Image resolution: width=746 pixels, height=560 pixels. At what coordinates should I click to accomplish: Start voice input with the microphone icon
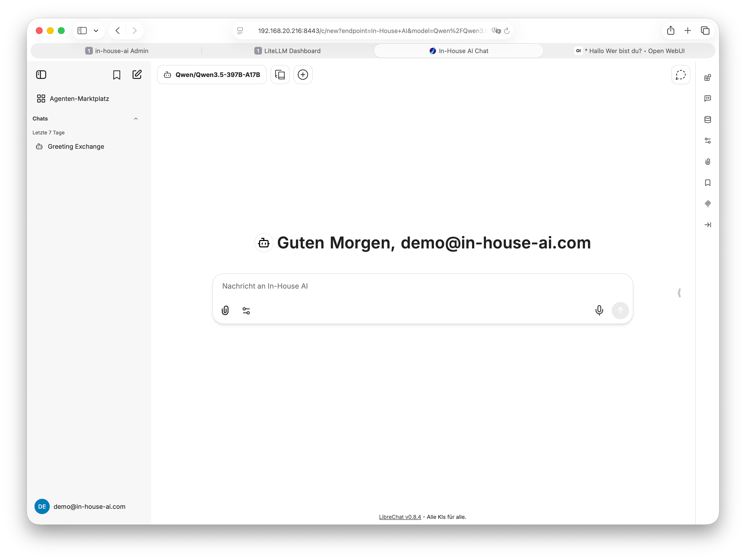pyautogui.click(x=599, y=310)
